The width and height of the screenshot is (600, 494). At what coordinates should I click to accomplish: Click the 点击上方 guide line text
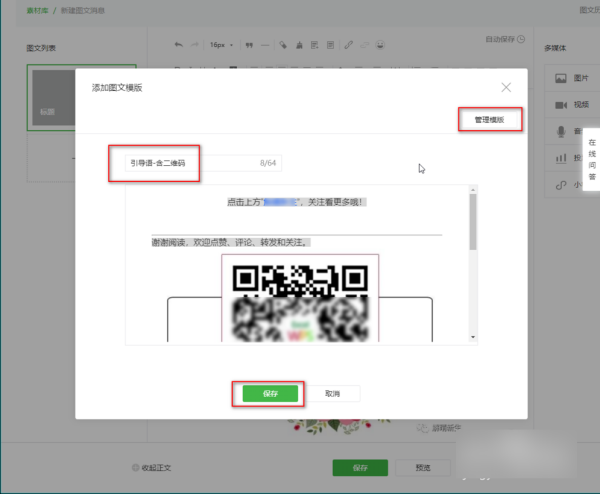[297, 202]
